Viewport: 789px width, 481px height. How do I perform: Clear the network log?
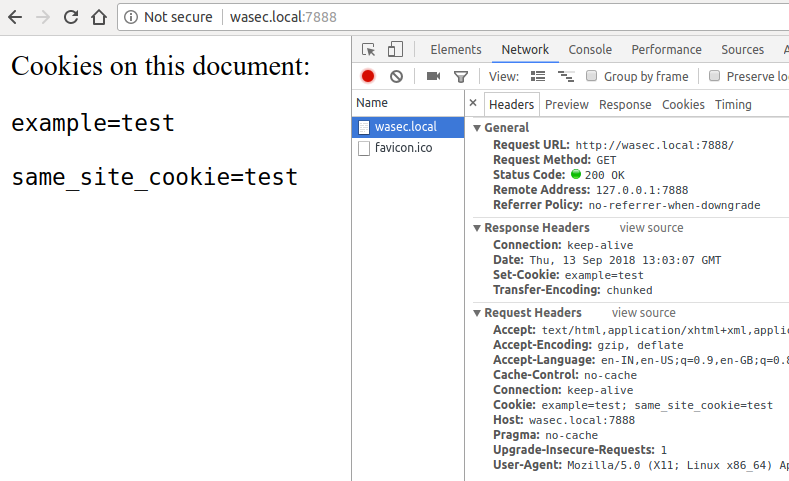point(396,76)
